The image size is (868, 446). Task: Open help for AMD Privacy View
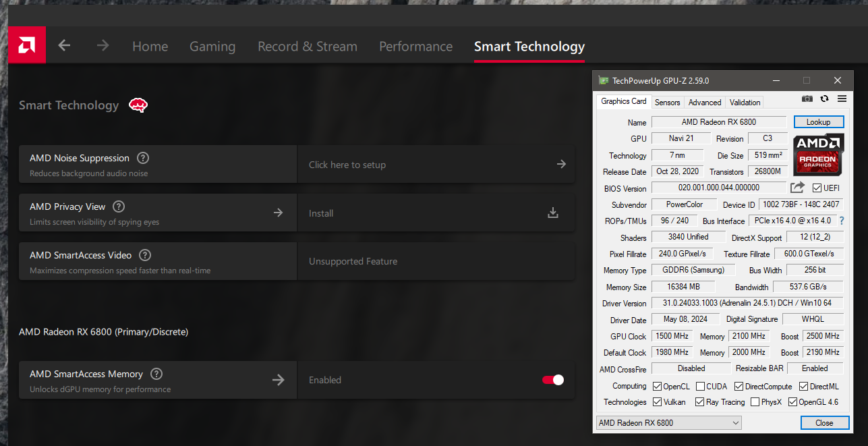[119, 206]
